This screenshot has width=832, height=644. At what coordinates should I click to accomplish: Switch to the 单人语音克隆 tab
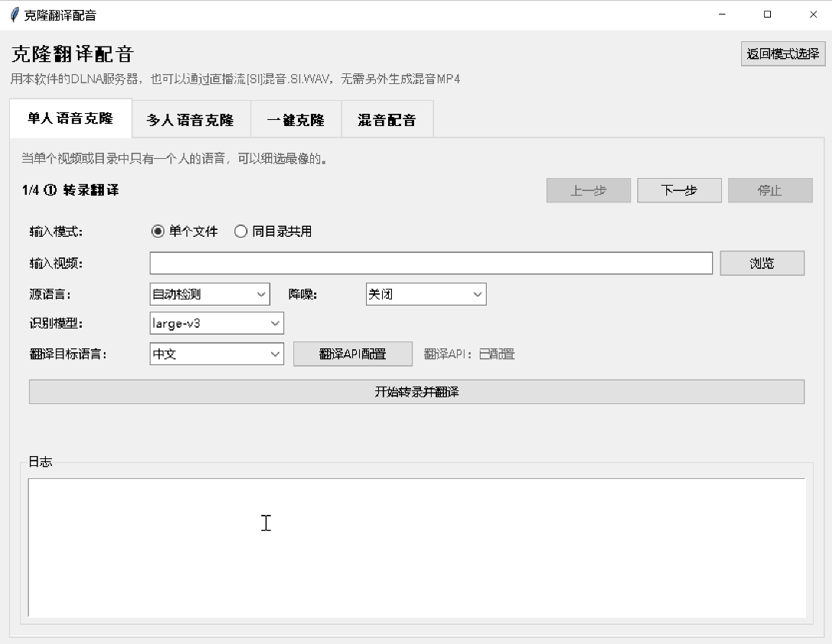click(70, 118)
